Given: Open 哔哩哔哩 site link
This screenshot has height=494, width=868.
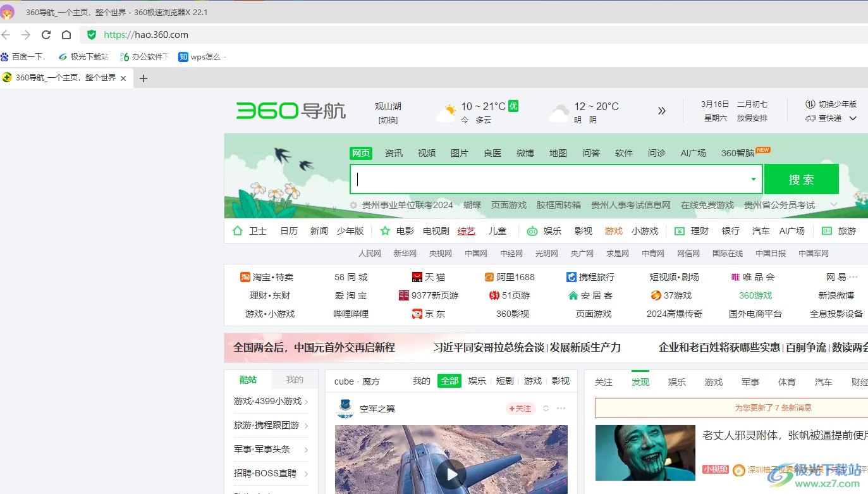Looking at the screenshot, I should [x=351, y=314].
